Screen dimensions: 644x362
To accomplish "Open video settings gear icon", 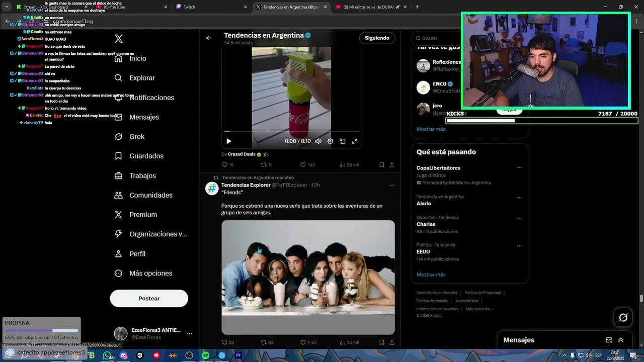I will point(331,141).
